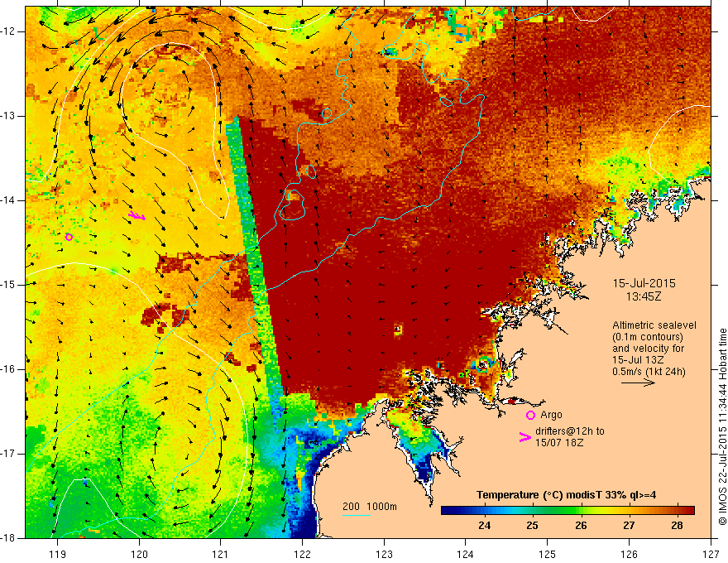Viewport: 728px width, 563px height.
Task: Click latitude axis label -13
Action: [x=9, y=116]
